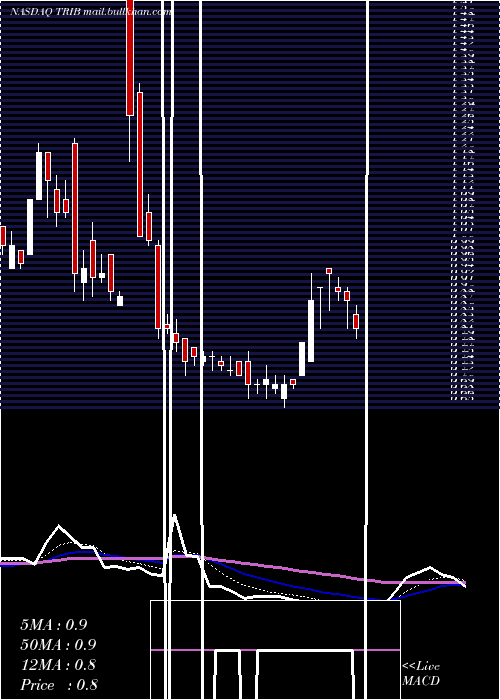
Task: Click the <<Live MACD label
Action: click(421, 673)
